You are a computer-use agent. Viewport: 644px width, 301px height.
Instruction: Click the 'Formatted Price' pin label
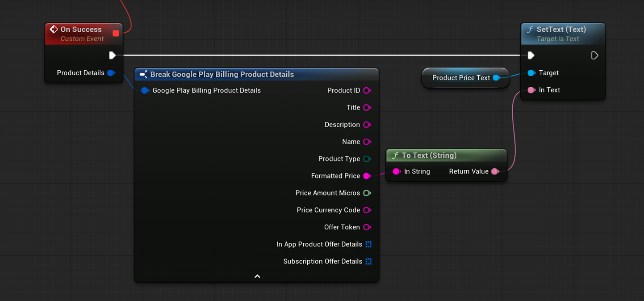335,176
